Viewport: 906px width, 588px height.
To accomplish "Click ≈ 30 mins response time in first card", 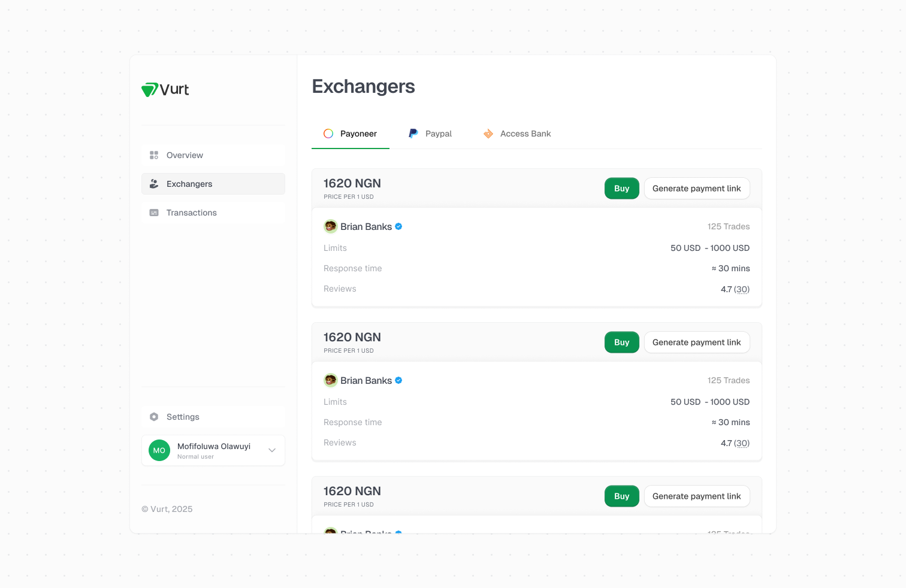I will 730,268.
